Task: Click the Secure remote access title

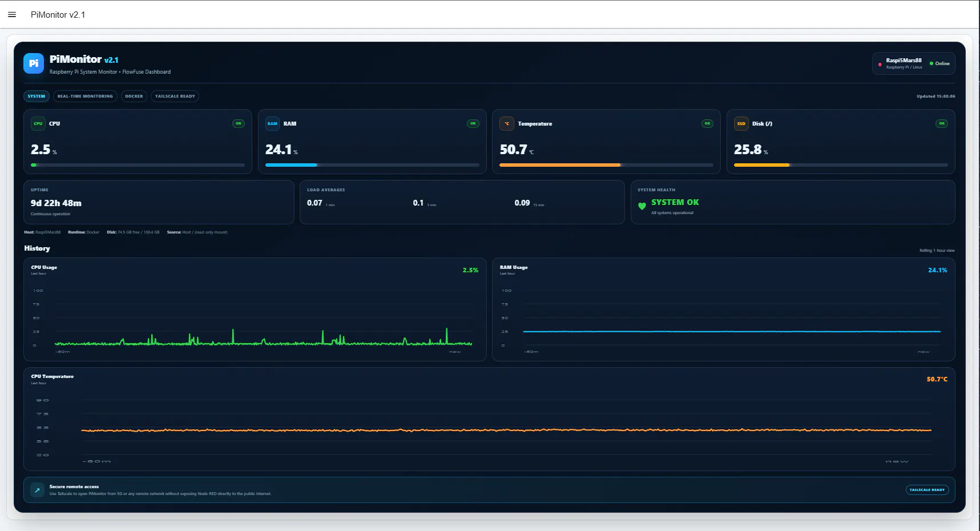Action: click(x=74, y=487)
